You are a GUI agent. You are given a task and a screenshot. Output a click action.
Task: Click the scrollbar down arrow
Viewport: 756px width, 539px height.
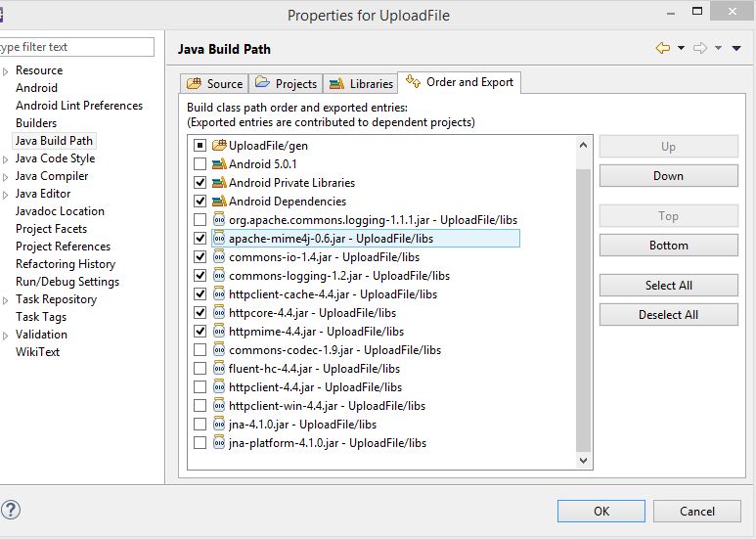[x=583, y=461]
